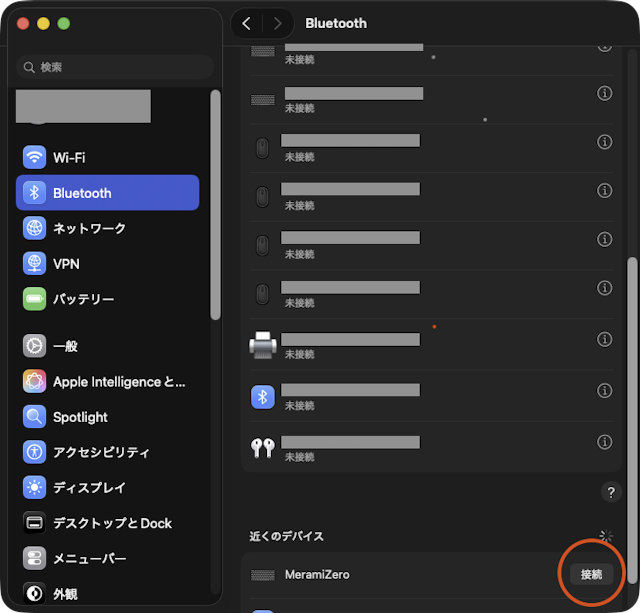This screenshot has width=640, height=613.
Task: Open バッテリー settings
Action: (107, 299)
